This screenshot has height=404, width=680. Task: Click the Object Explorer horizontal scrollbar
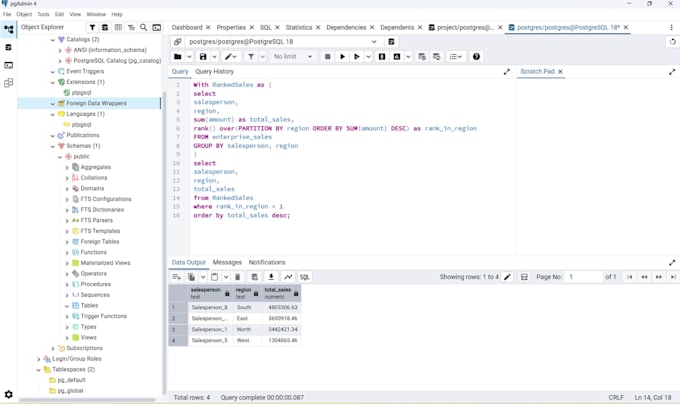pos(87,400)
